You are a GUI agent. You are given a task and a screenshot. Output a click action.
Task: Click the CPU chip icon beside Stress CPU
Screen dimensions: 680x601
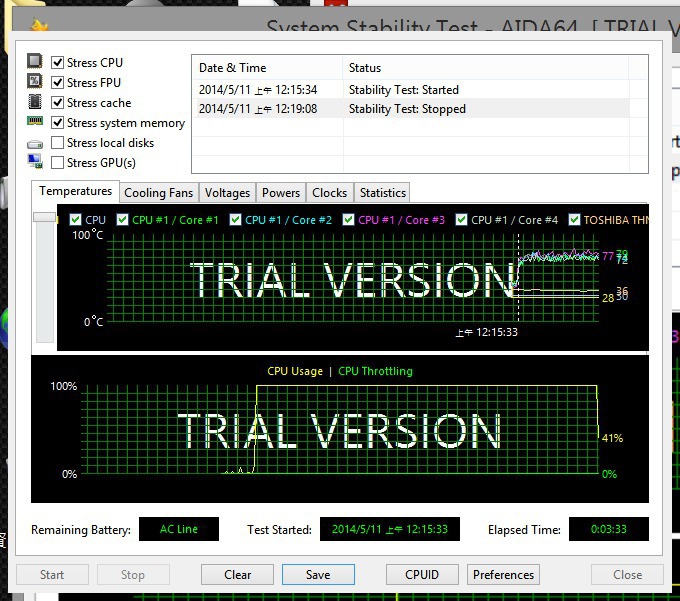pyautogui.click(x=35, y=61)
